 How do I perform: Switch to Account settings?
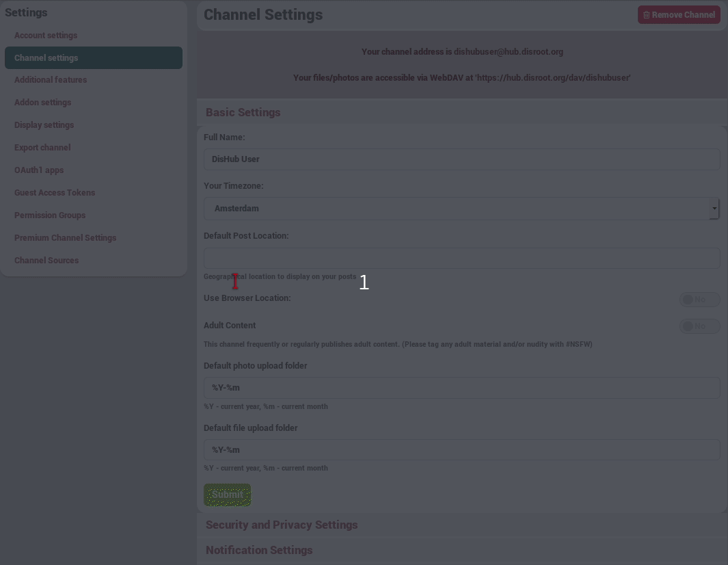(45, 35)
